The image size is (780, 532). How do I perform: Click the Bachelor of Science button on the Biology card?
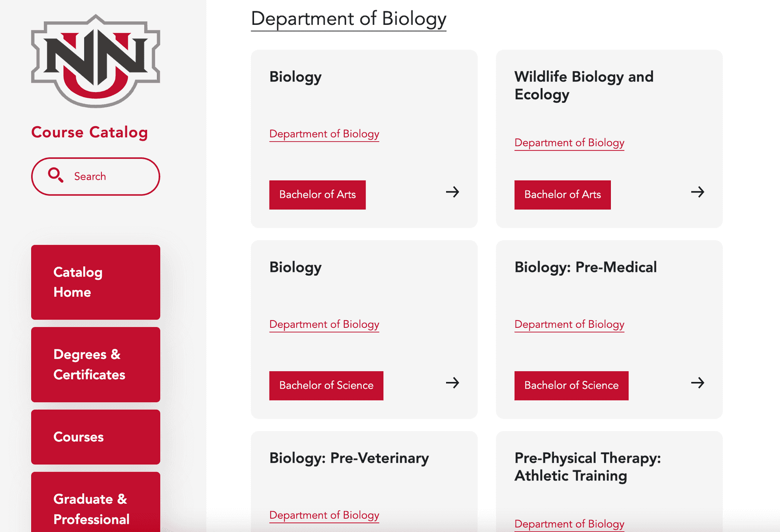pyautogui.click(x=326, y=386)
